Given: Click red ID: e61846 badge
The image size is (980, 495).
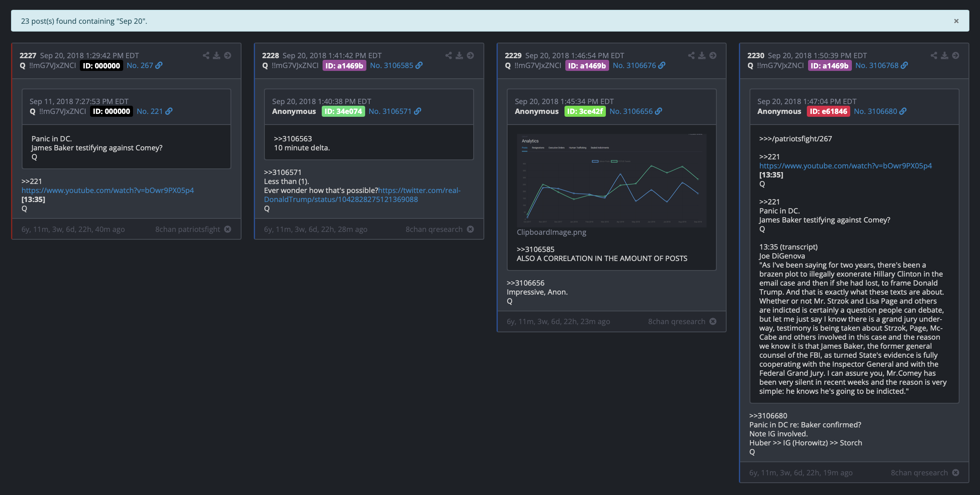Looking at the screenshot, I should (x=829, y=111).
